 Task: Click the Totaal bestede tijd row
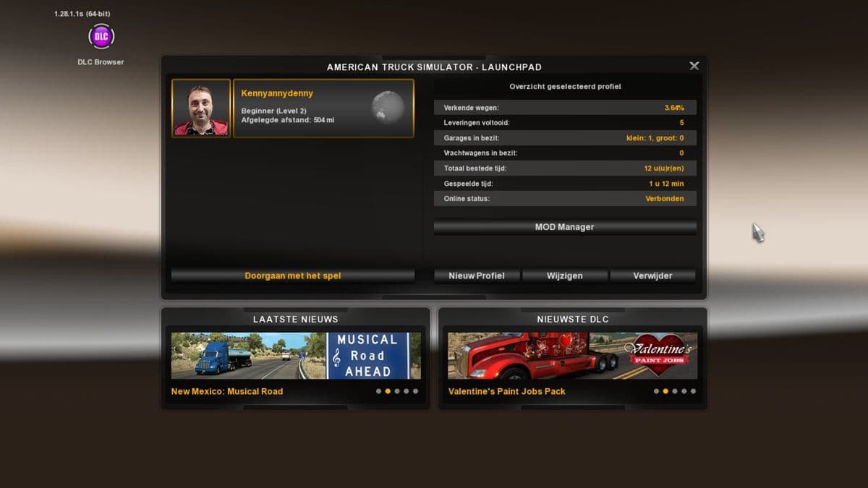point(565,168)
